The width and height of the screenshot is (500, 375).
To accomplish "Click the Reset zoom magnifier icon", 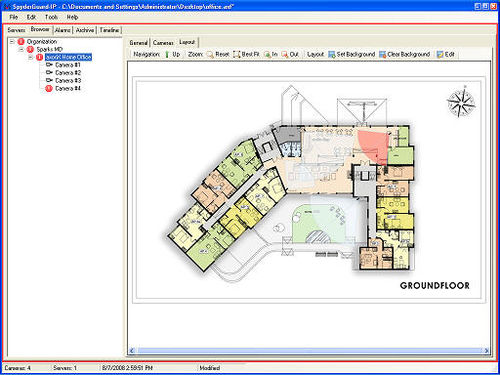I will tap(210, 54).
